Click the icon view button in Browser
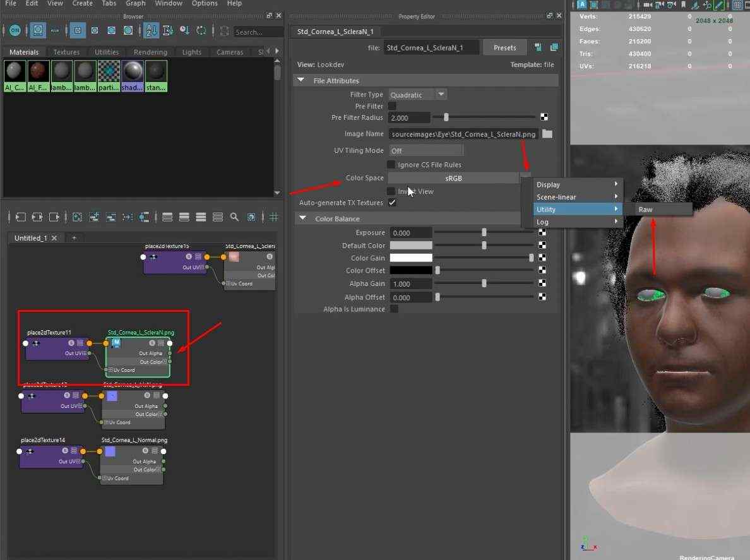Viewport: 750px width, 560px height. [x=38, y=30]
